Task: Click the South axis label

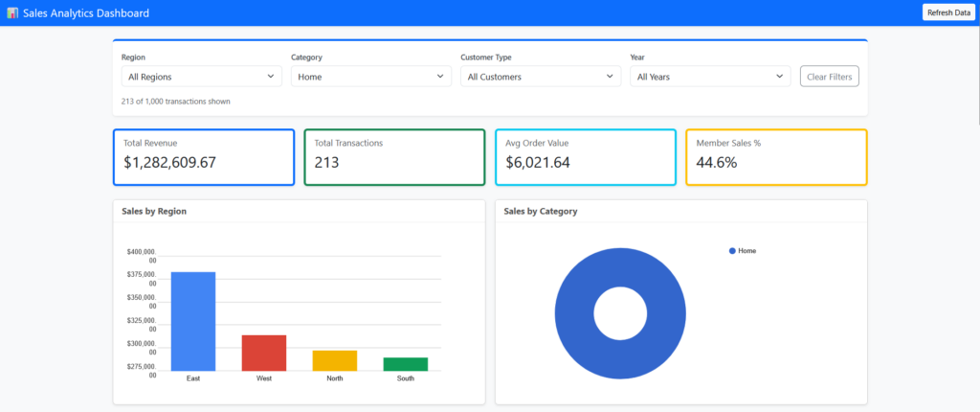Action: pos(405,378)
